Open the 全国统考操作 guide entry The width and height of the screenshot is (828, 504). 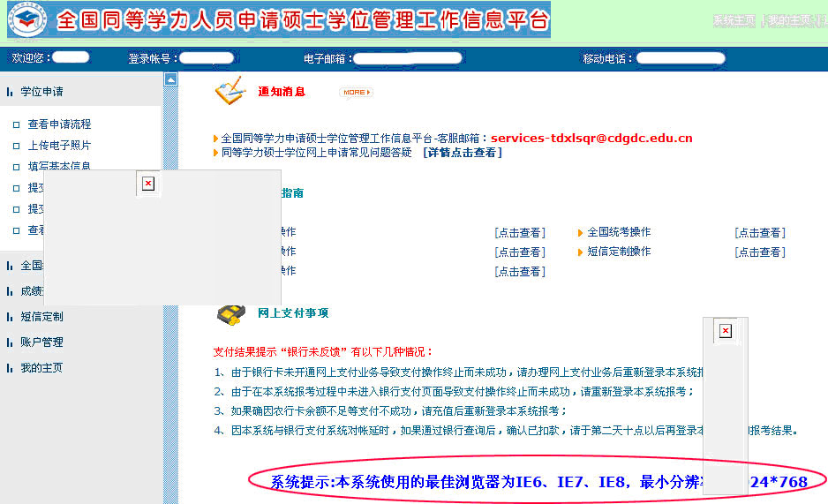(619, 232)
